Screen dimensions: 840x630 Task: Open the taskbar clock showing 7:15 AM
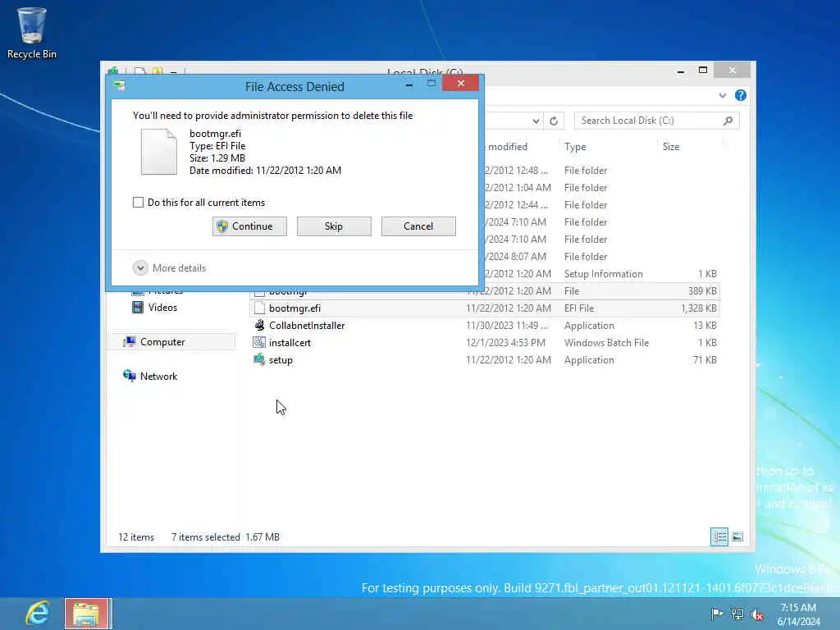798,614
